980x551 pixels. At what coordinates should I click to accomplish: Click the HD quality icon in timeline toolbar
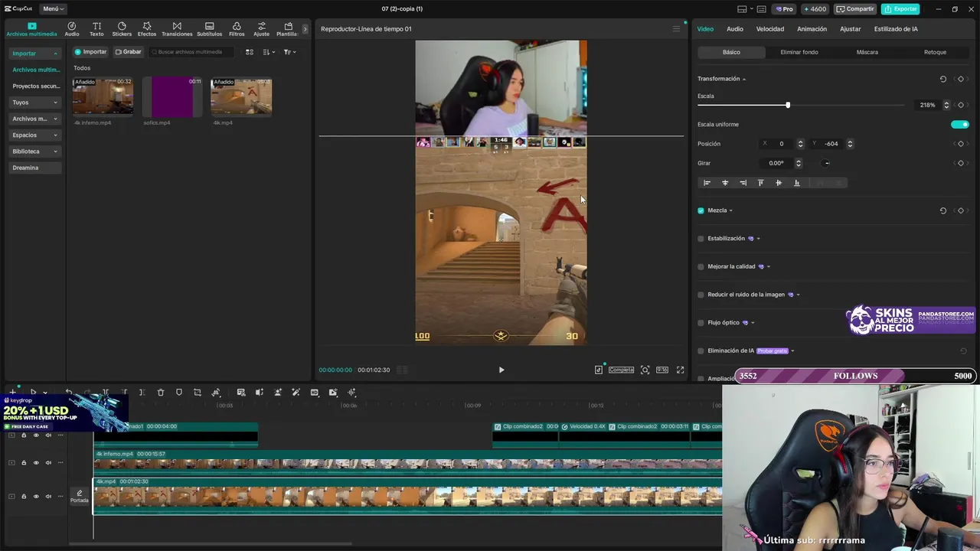(315, 393)
